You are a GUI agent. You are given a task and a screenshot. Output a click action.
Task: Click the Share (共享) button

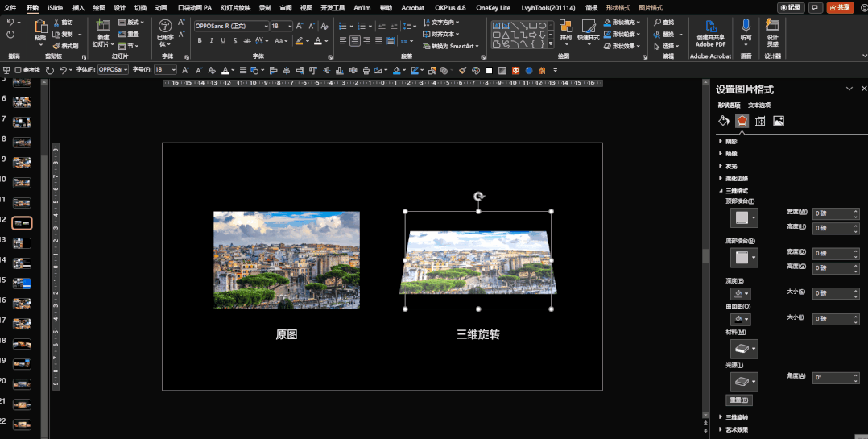[x=841, y=8]
